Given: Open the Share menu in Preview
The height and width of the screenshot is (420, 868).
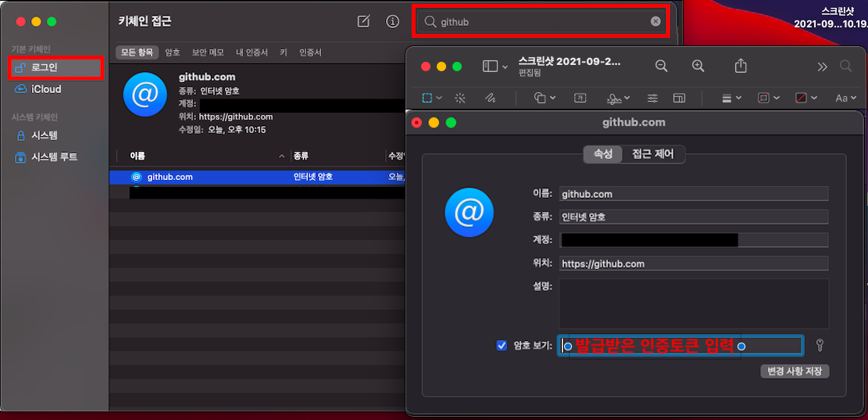Looking at the screenshot, I should (741, 66).
